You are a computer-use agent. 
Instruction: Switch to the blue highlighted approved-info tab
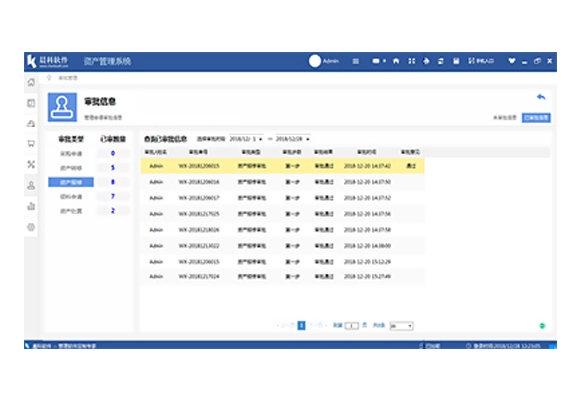536,118
